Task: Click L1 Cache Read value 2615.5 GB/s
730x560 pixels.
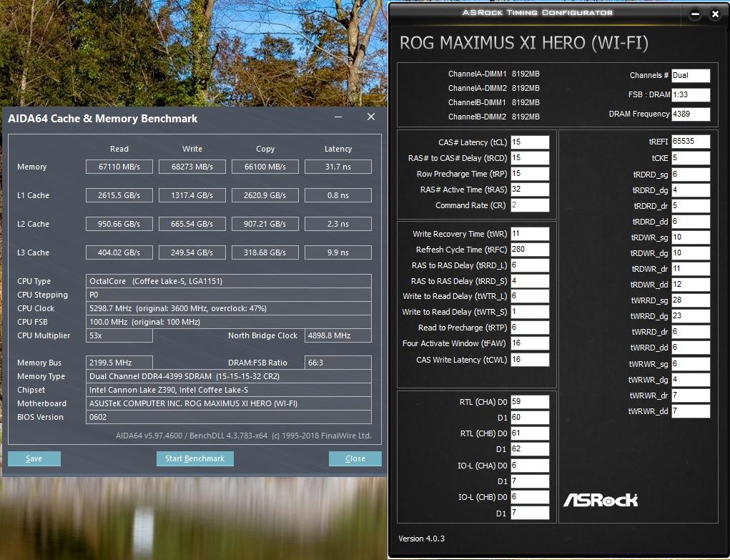Action: (x=119, y=195)
